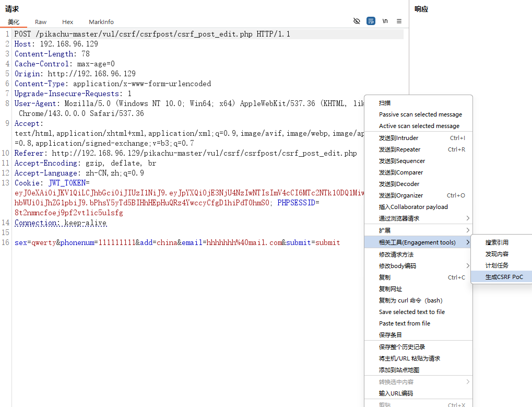The width and height of the screenshot is (532, 407).
Task: Click the PHPSESSID cookie name
Action: click(x=296, y=203)
